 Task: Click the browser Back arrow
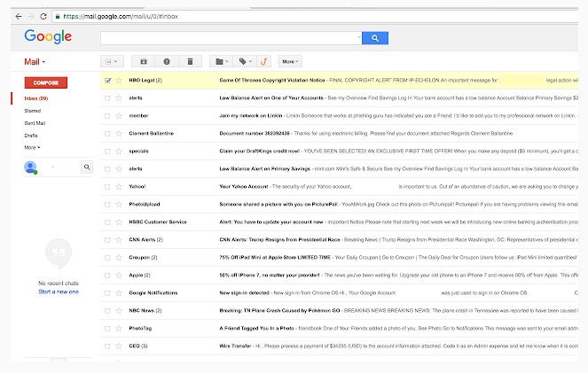(x=19, y=17)
